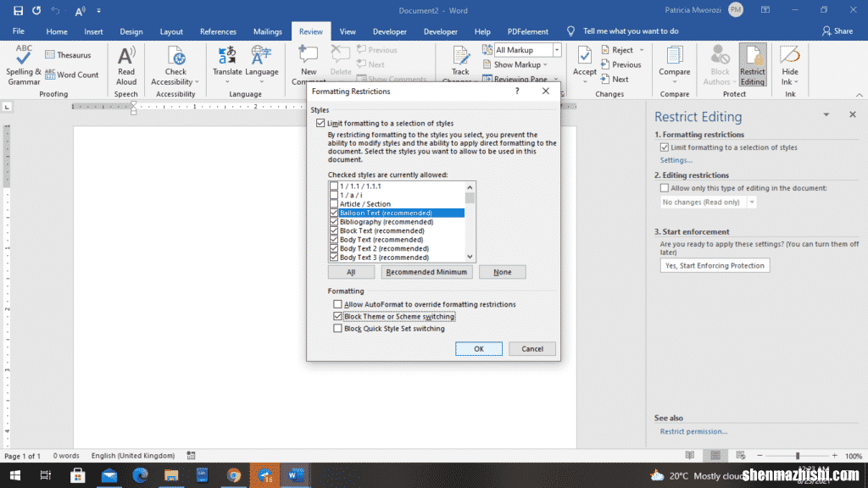Viewport: 868px width, 488px height.
Task: Click OK in Formatting Restrictions dialog
Action: click(479, 349)
